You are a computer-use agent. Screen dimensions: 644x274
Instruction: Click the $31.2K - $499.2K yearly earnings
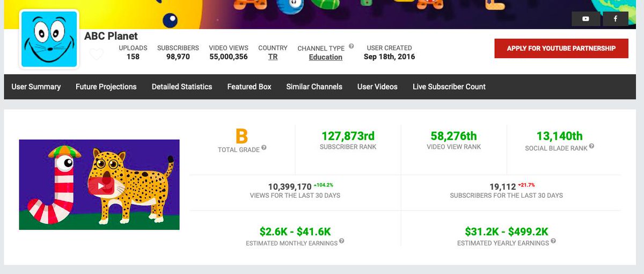(x=507, y=232)
